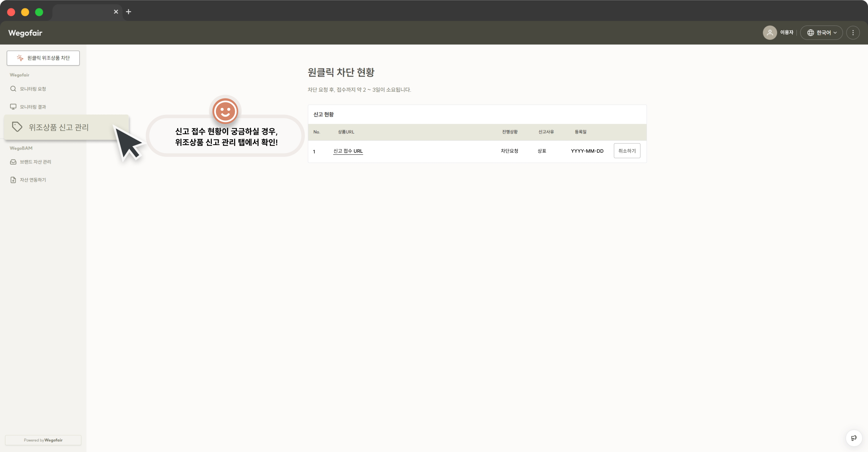
Task: Open 브랜드 자산 관리 in the sidebar
Action: (35, 162)
